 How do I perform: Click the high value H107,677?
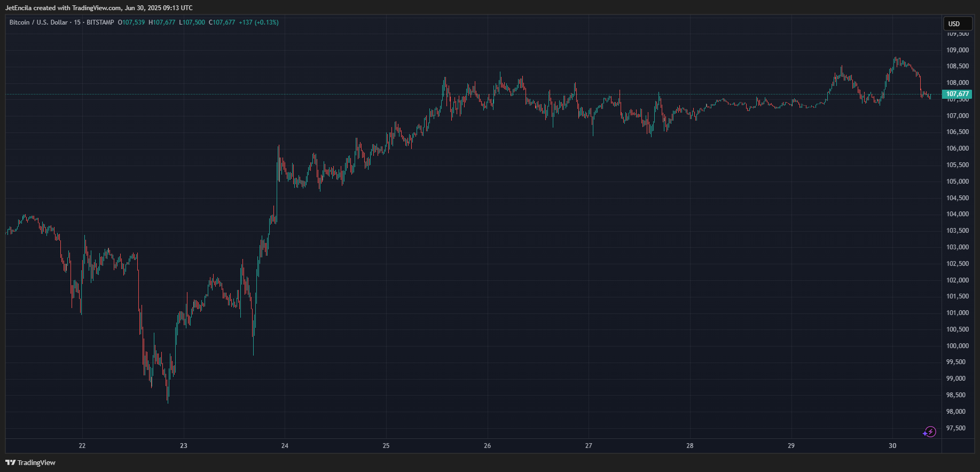point(162,22)
